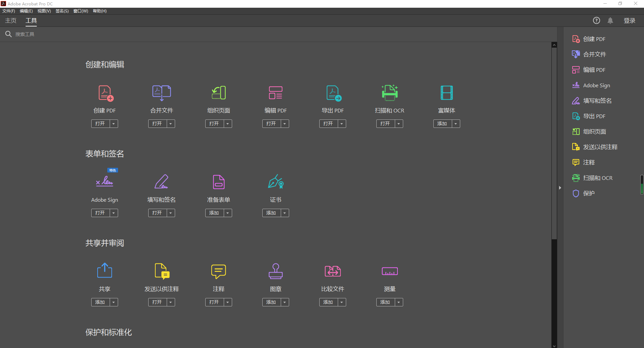
Task: Click 打开 button under 导出 PDF
Action: (x=328, y=124)
